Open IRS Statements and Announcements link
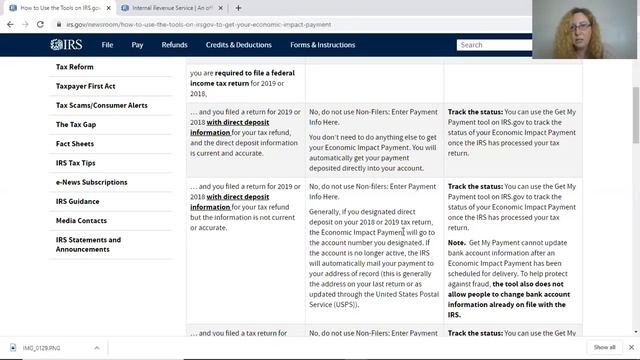Image resolution: width=640 pixels, height=360 pixels. coord(89,244)
